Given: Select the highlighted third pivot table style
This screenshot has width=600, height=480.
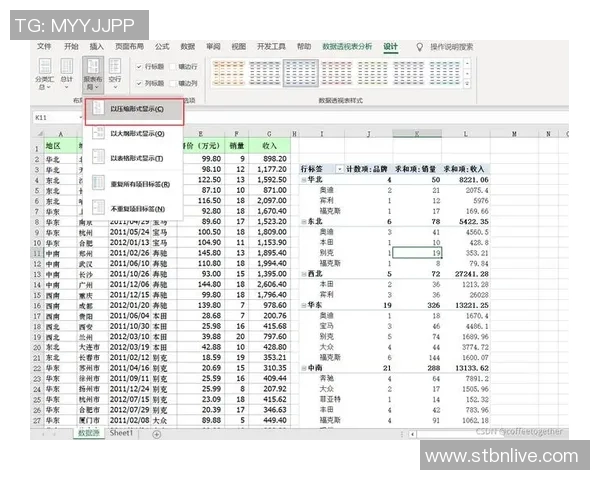Looking at the screenshot, I should (301, 73).
